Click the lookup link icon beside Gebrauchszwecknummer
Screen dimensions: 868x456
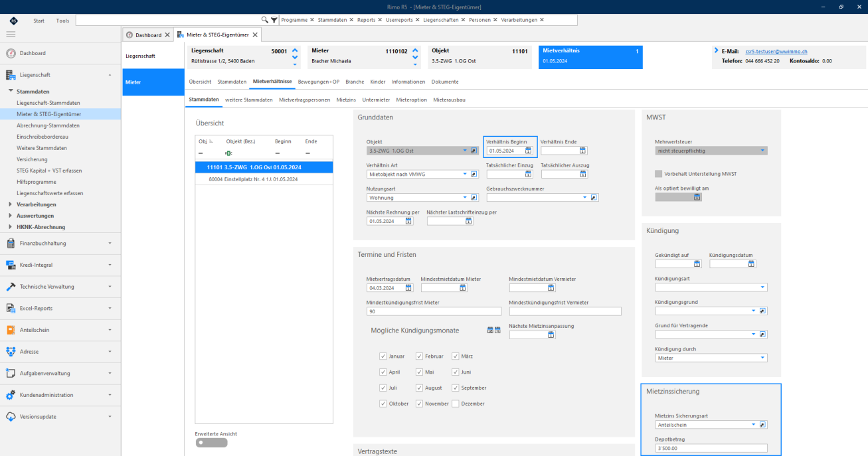point(594,197)
